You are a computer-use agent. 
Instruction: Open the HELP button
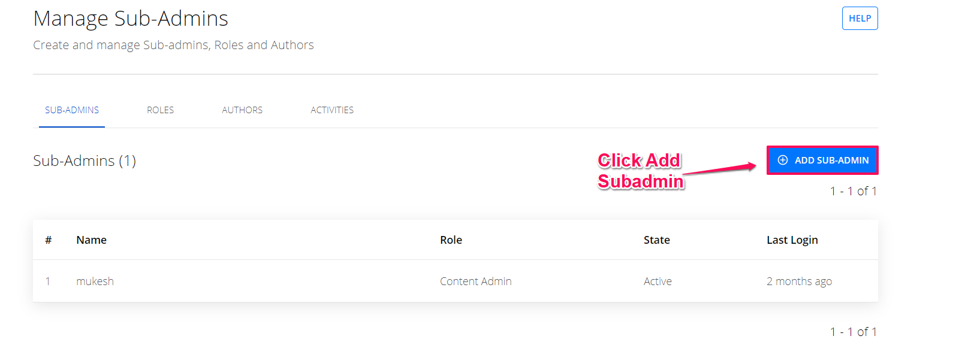point(860,18)
